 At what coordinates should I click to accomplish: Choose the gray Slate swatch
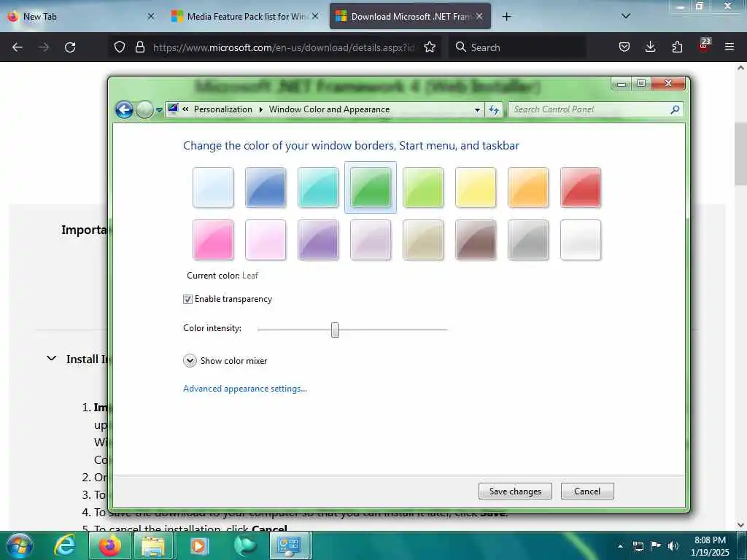(528, 239)
